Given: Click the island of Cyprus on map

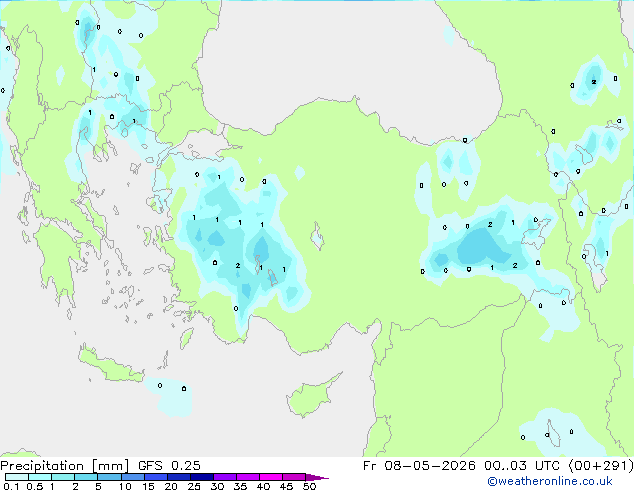Looking at the screenshot, I should tap(311, 397).
